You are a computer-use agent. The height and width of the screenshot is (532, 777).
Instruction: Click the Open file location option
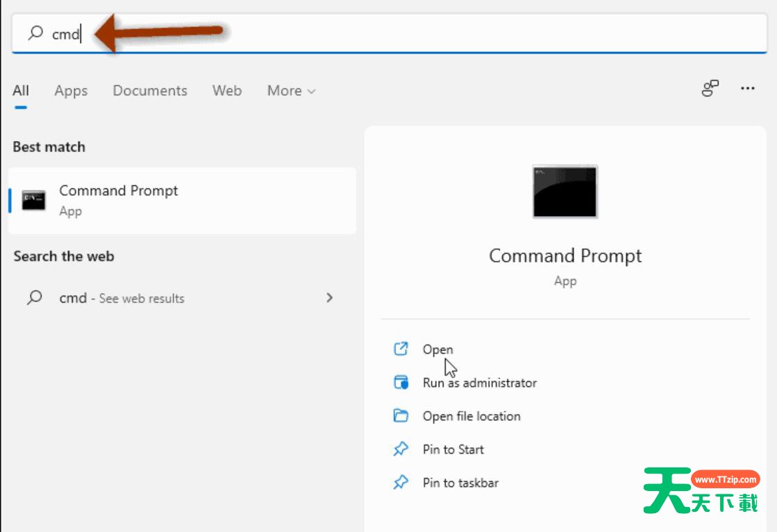point(471,416)
